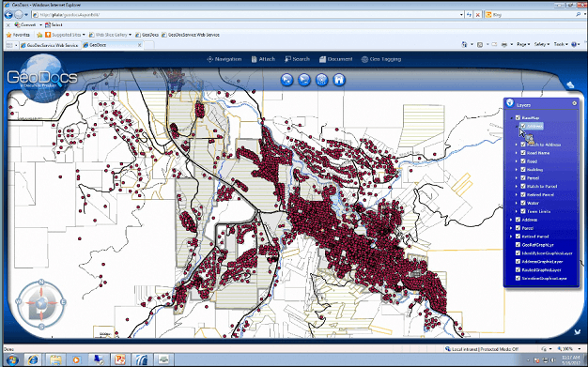588x367 pixels.
Task: Switch to GeoDocService Web Service tab
Action: [x=49, y=45]
